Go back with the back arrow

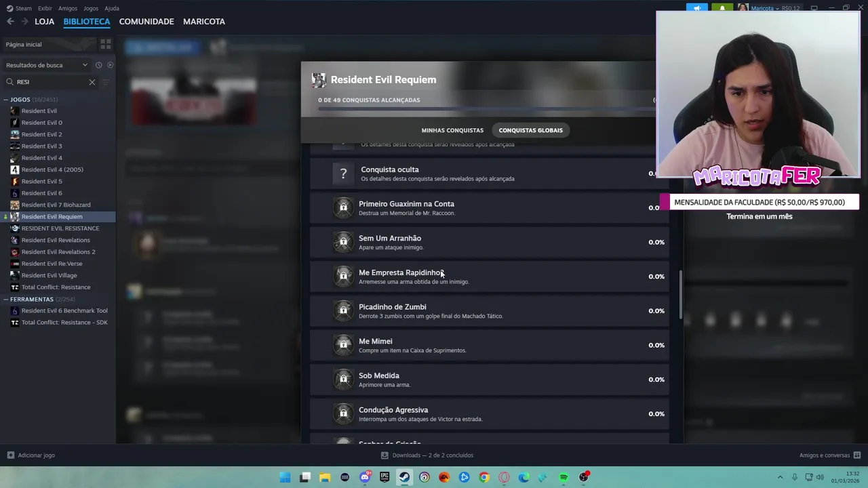point(10,22)
